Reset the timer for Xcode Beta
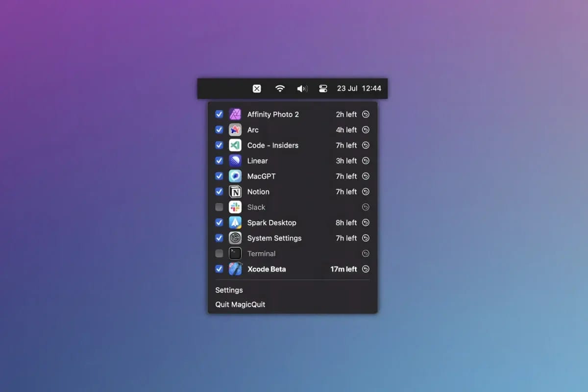This screenshot has height=392, width=588. (366, 269)
